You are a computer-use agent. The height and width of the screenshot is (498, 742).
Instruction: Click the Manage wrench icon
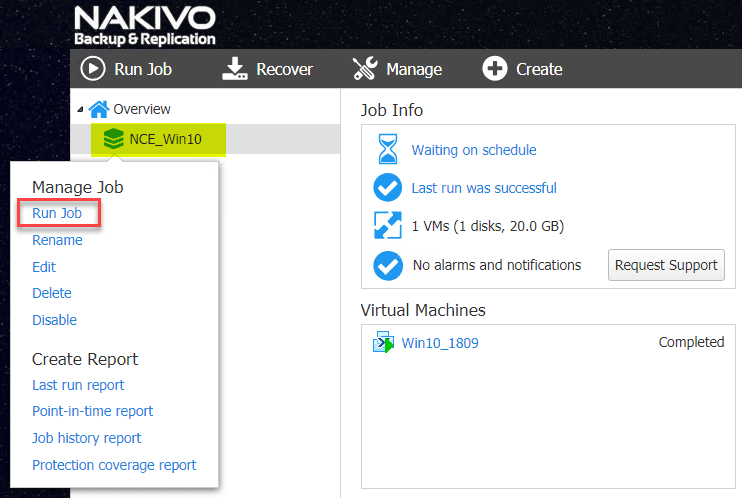coord(365,69)
